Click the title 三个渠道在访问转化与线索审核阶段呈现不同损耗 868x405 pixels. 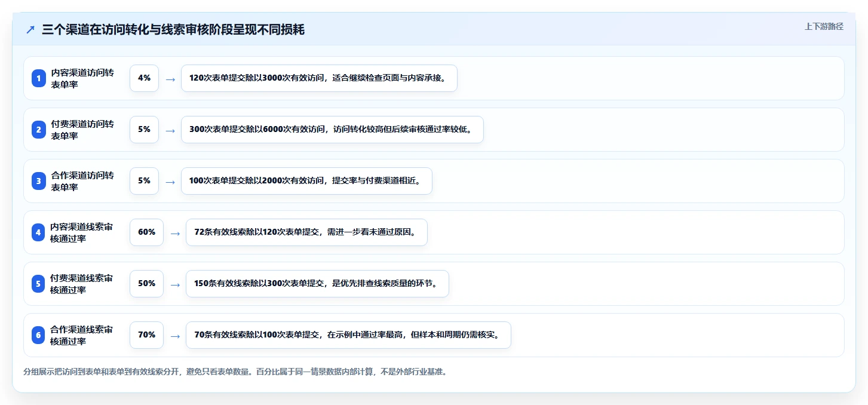(x=173, y=30)
